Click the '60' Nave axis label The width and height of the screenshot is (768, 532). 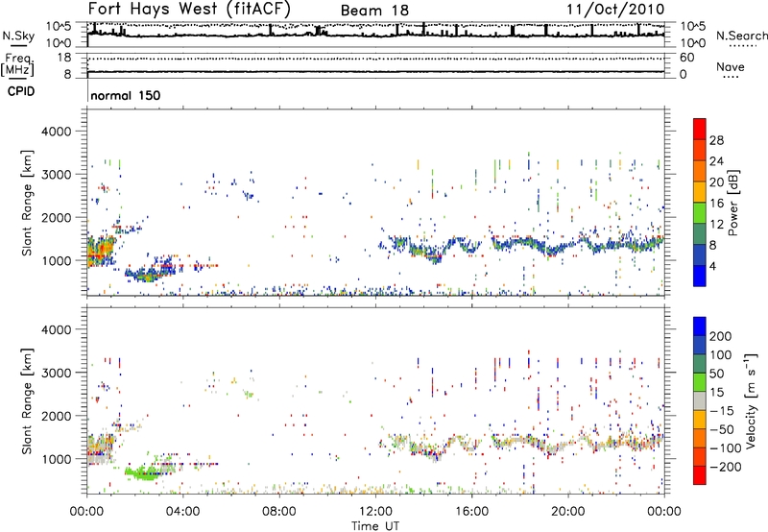pos(686,58)
